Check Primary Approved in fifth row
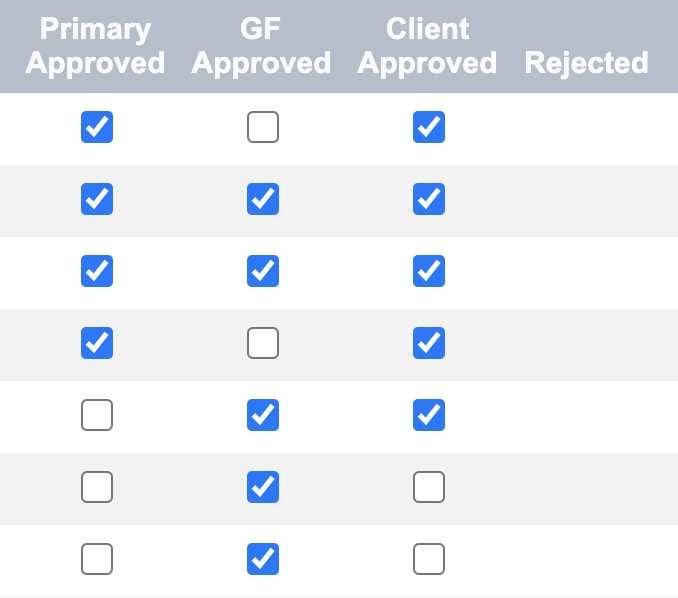678x598 pixels. tap(97, 415)
